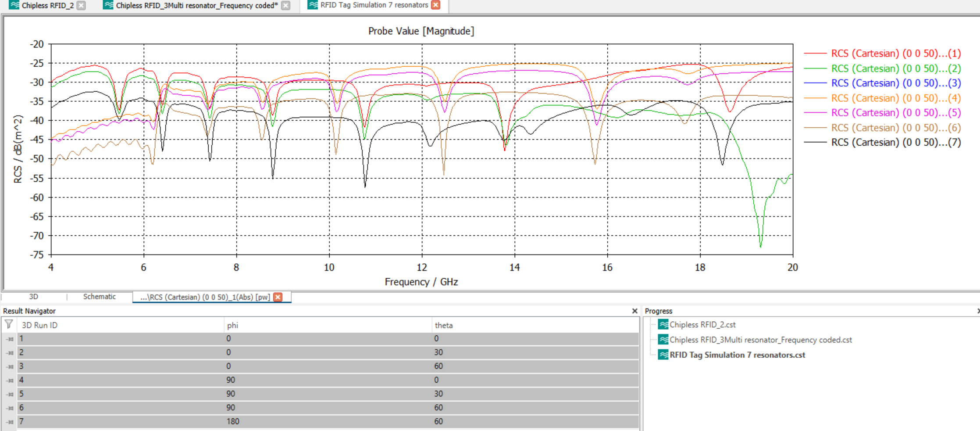980x431 pixels.
Task: Select Chipless RFID_3Multi resonator_Frequency coded.cst in Progress
Action: pos(760,340)
